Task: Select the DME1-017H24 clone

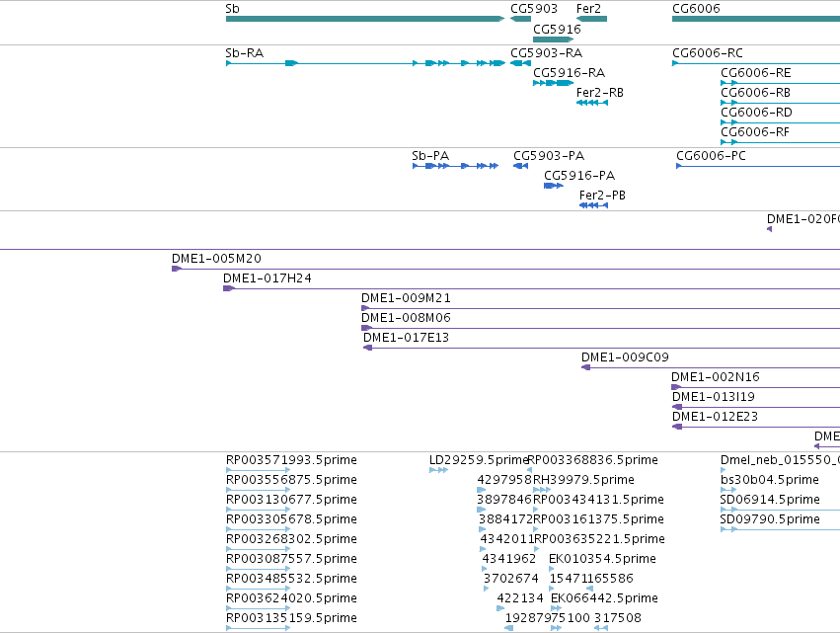Action: (x=531, y=289)
